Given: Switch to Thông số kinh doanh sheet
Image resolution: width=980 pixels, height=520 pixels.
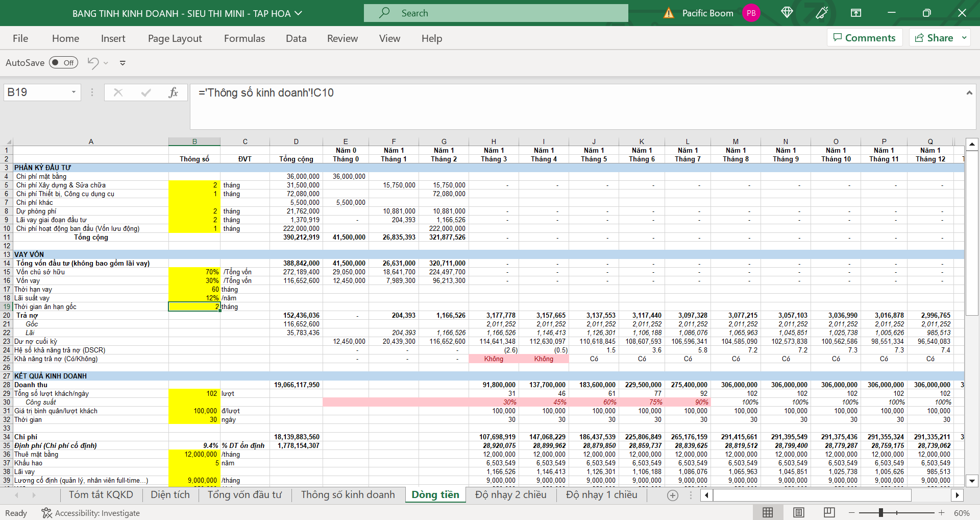Looking at the screenshot, I should click(348, 494).
